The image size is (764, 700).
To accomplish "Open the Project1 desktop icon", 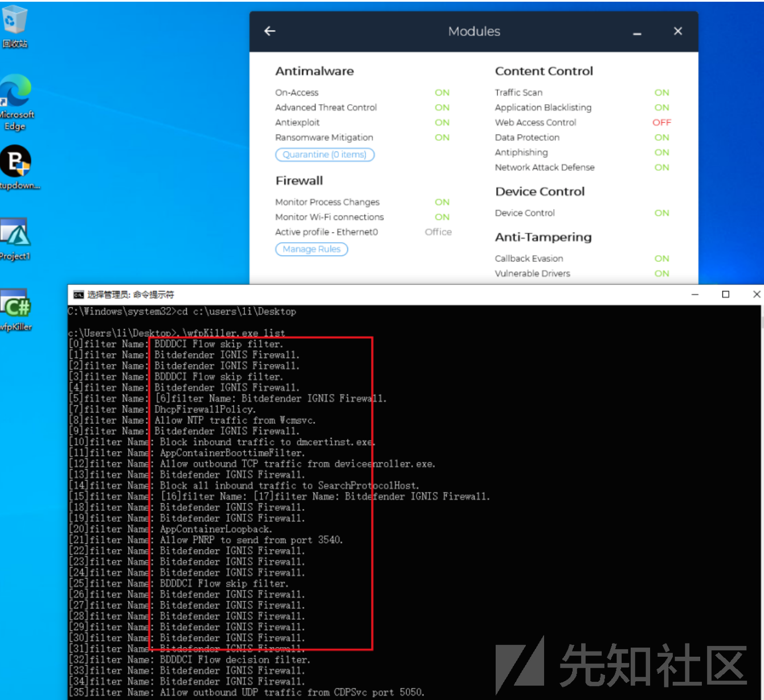I will pos(15,239).
